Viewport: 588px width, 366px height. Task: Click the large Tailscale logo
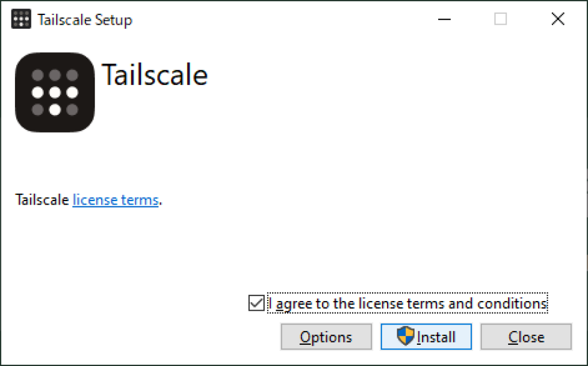coord(55,92)
